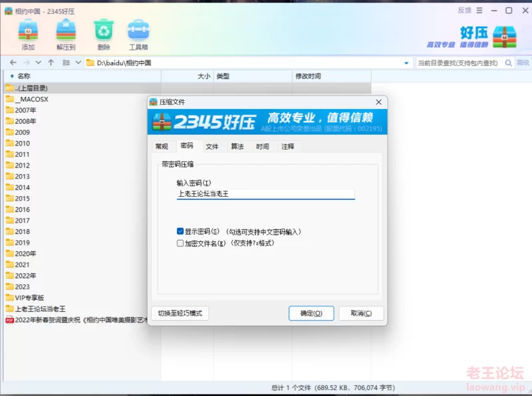
Task: Open the 时间 tab
Action: 263,146
